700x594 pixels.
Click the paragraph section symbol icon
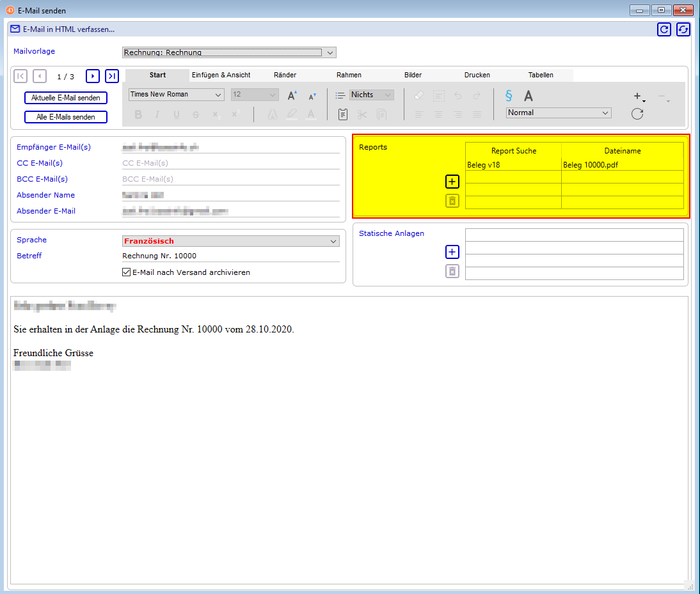tap(509, 96)
